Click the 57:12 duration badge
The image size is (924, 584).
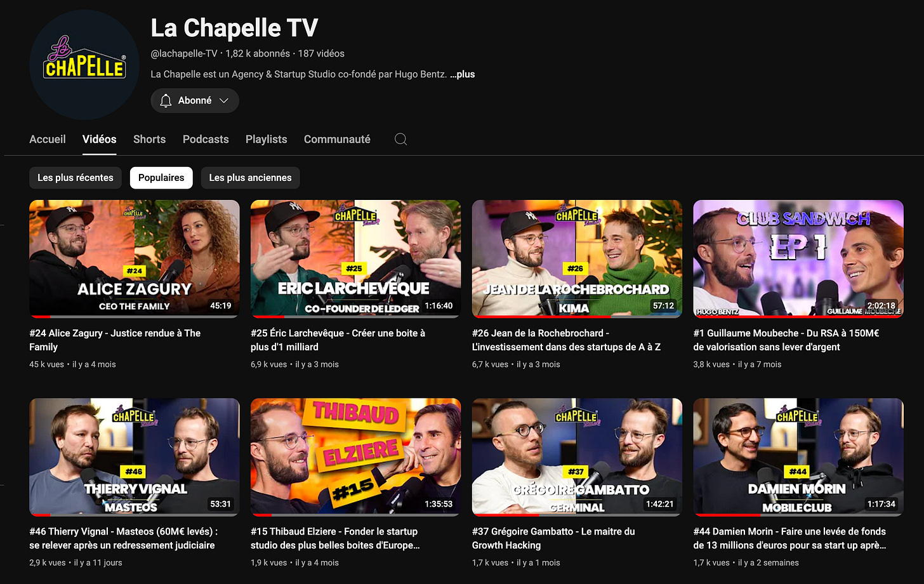point(663,306)
